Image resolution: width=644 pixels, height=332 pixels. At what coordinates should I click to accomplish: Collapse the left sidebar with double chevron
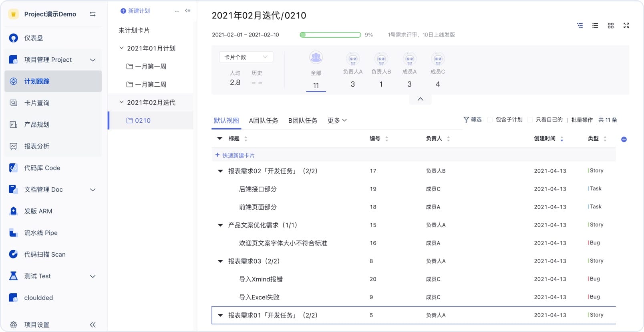[93, 324]
